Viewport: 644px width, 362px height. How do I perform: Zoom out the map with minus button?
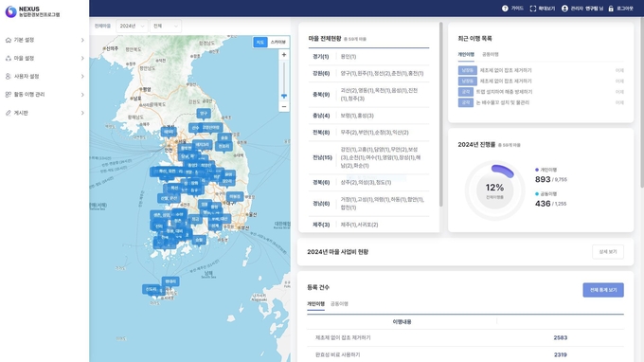point(284,107)
